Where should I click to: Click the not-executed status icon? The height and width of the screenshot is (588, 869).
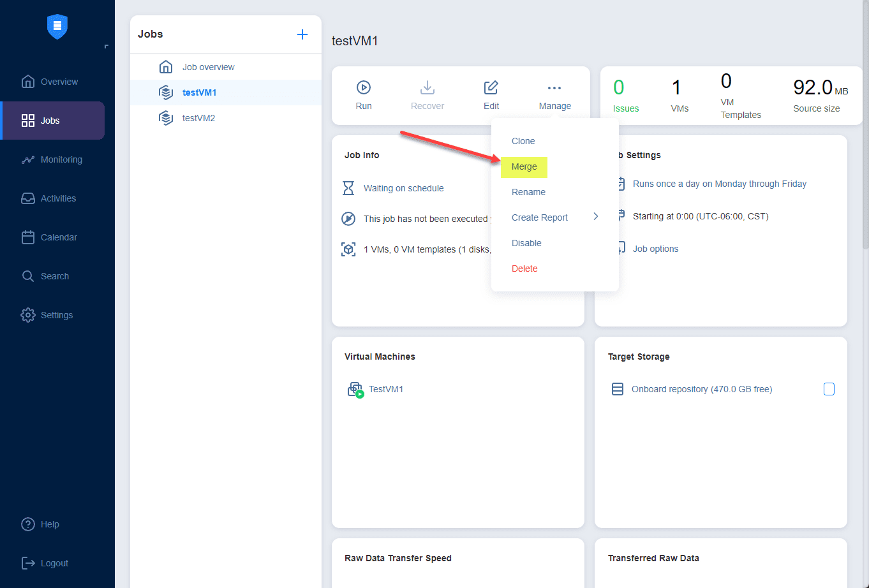pyautogui.click(x=348, y=219)
